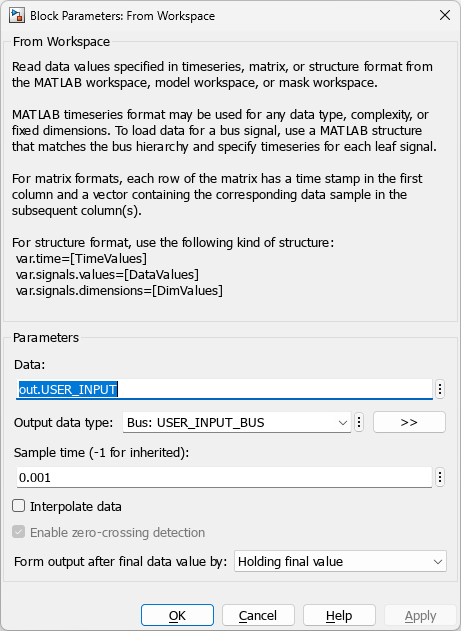This screenshot has width=461, height=631.
Task: Click the "Output data type:" label
Action: click(x=64, y=423)
